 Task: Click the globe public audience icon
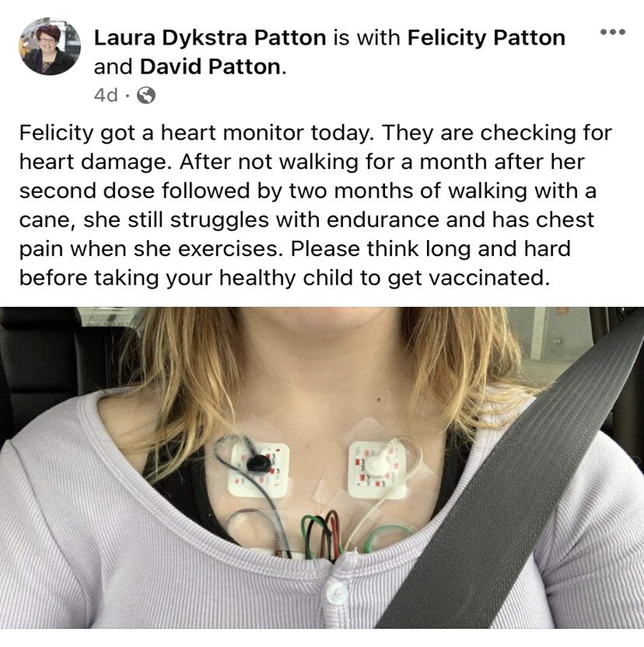(146, 95)
